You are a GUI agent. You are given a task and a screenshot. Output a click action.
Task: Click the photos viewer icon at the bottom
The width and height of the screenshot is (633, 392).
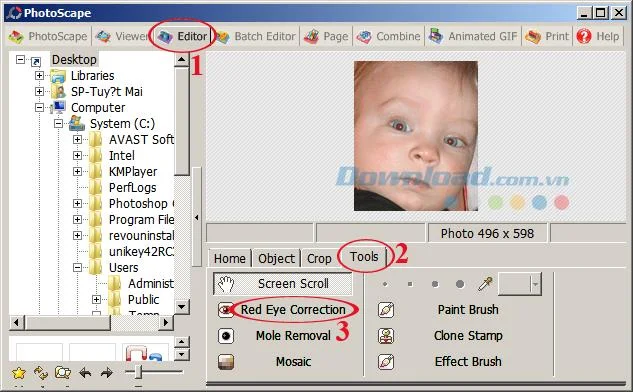[x=63, y=373]
